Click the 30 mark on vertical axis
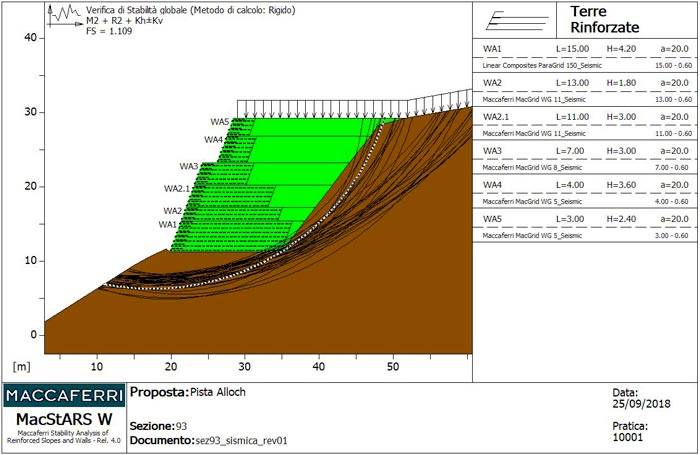Screen dimensions: 700x455 30,112
